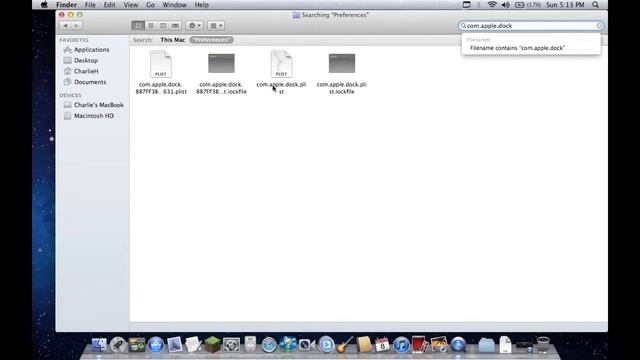Click the clock showing Sun 5:13 PM
Image resolution: width=640 pixels, height=360 pixels.
[565, 5]
